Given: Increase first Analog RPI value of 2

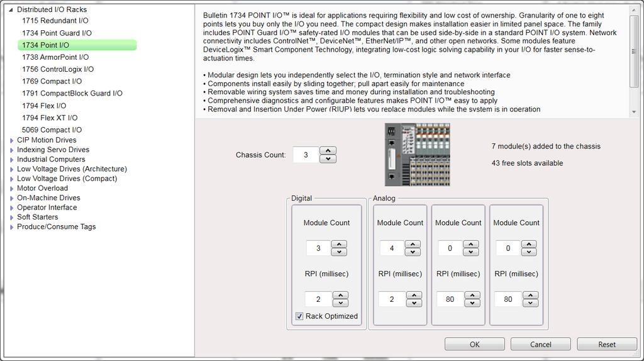Looking at the screenshot, I should coord(414,295).
